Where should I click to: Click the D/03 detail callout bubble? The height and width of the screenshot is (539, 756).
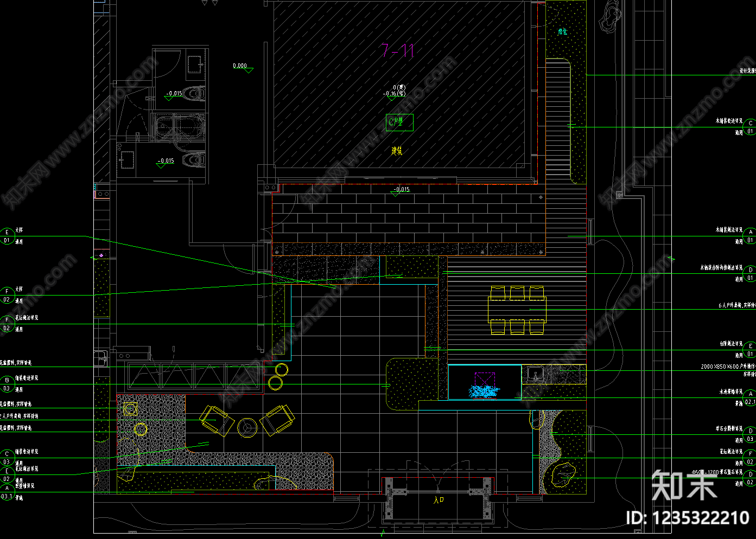tap(751, 435)
